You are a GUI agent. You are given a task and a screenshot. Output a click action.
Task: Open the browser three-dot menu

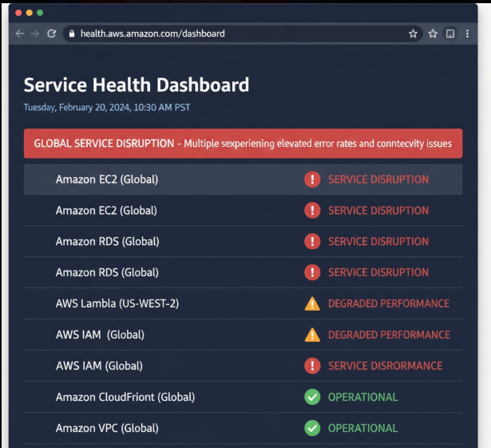[x=467, y=34]
